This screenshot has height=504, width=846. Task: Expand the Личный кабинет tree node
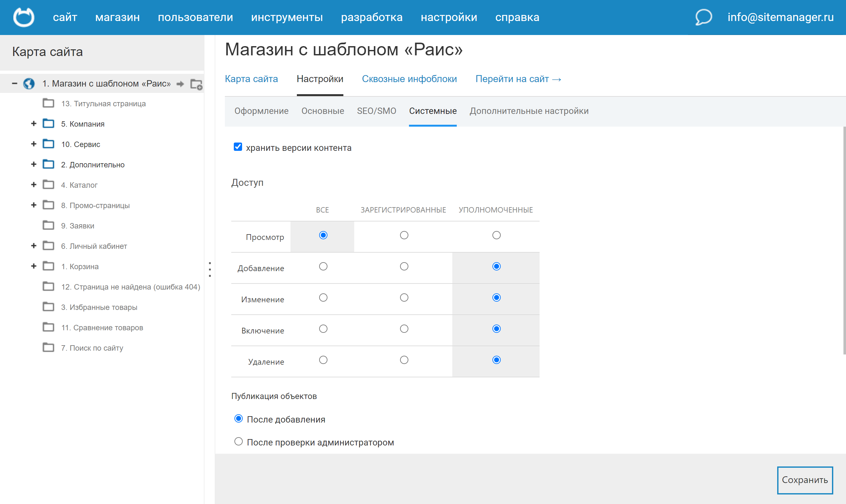click(34, 246)
